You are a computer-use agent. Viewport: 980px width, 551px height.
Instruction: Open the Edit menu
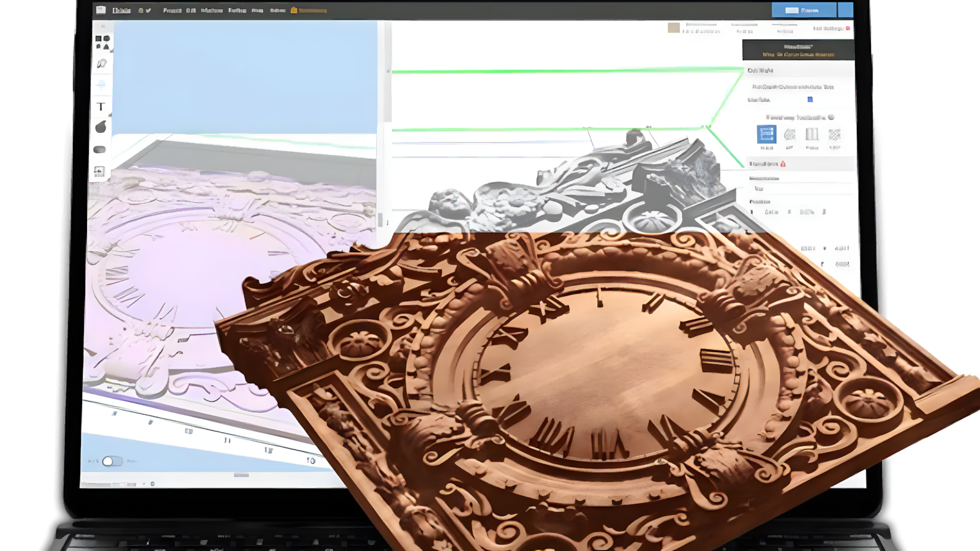coord(191,10)
